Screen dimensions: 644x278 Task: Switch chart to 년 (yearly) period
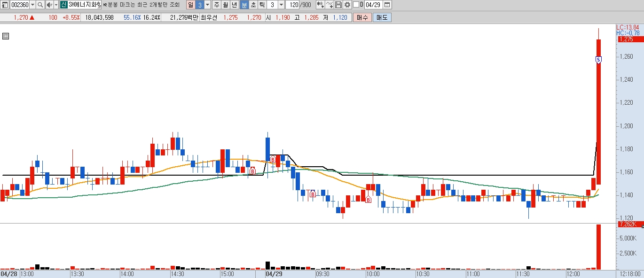235,5
